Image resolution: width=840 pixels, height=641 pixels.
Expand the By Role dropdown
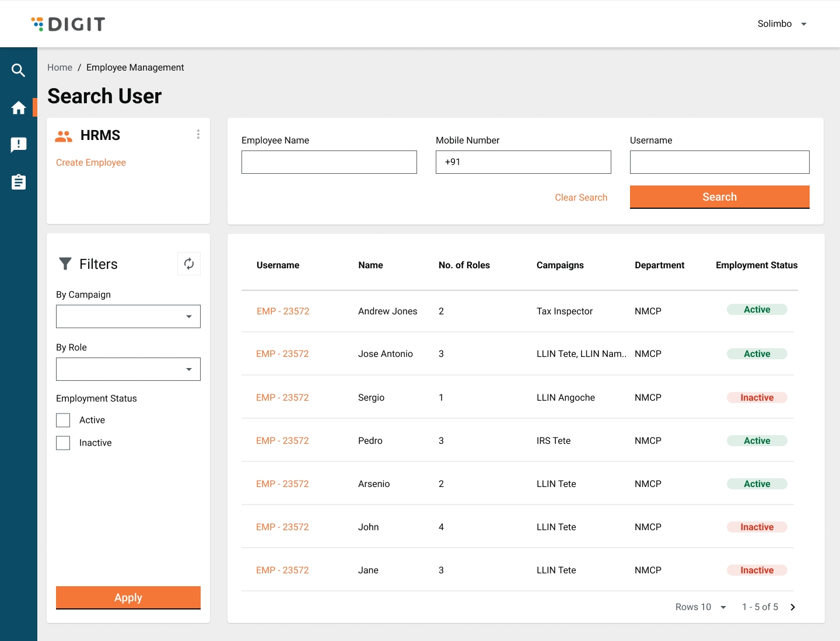click(x=128, y=369)
